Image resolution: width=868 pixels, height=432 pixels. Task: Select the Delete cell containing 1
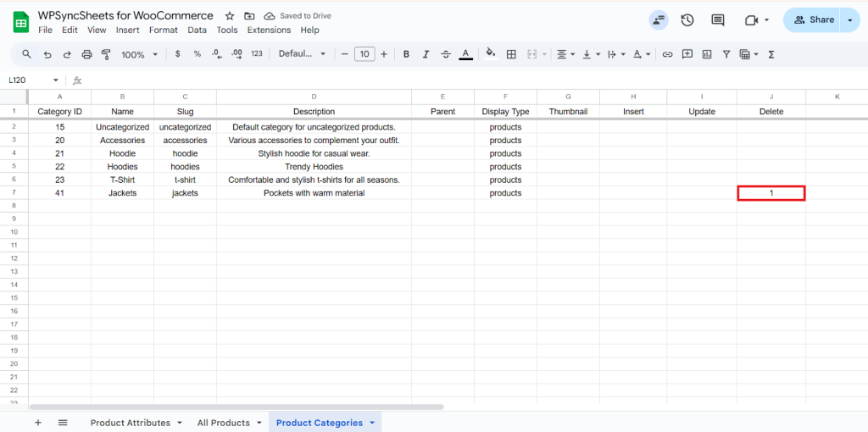[x=771, y=193]
